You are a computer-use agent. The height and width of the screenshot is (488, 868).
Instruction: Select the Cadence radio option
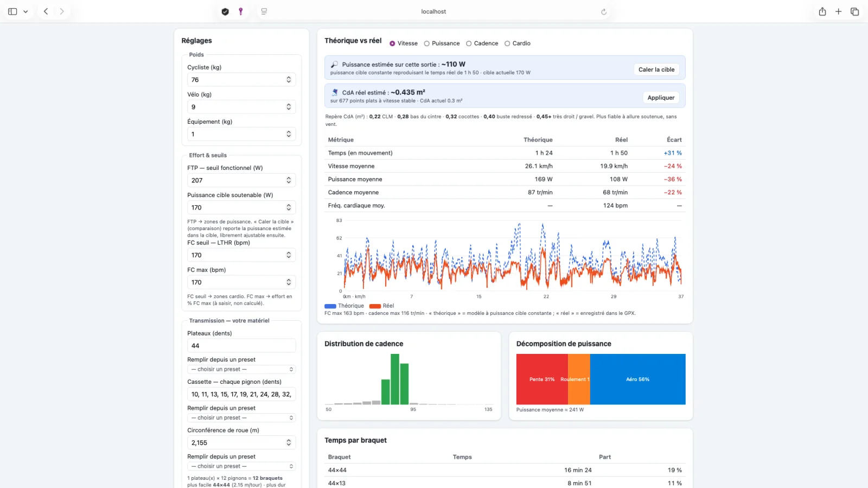(x=482, y=43)
